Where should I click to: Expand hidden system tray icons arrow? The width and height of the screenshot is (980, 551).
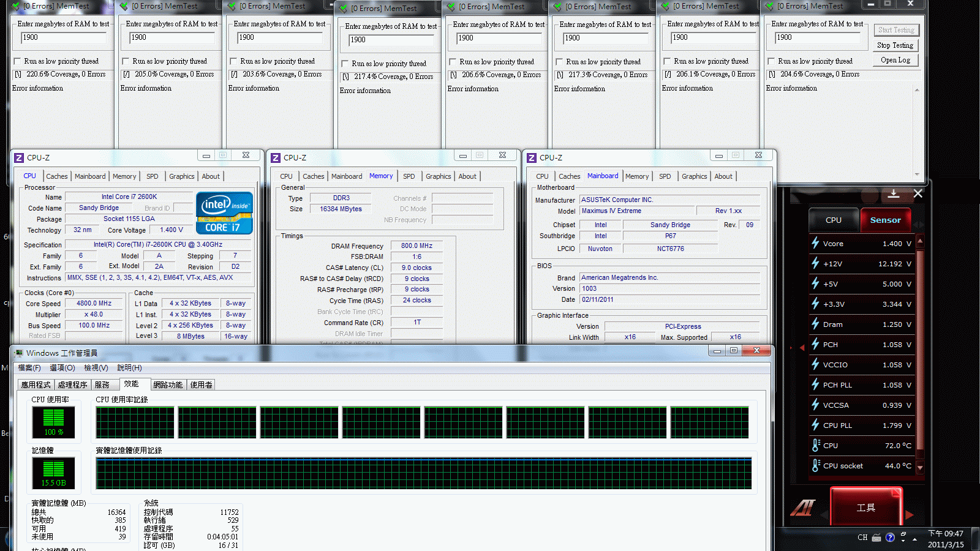point(914,539)
